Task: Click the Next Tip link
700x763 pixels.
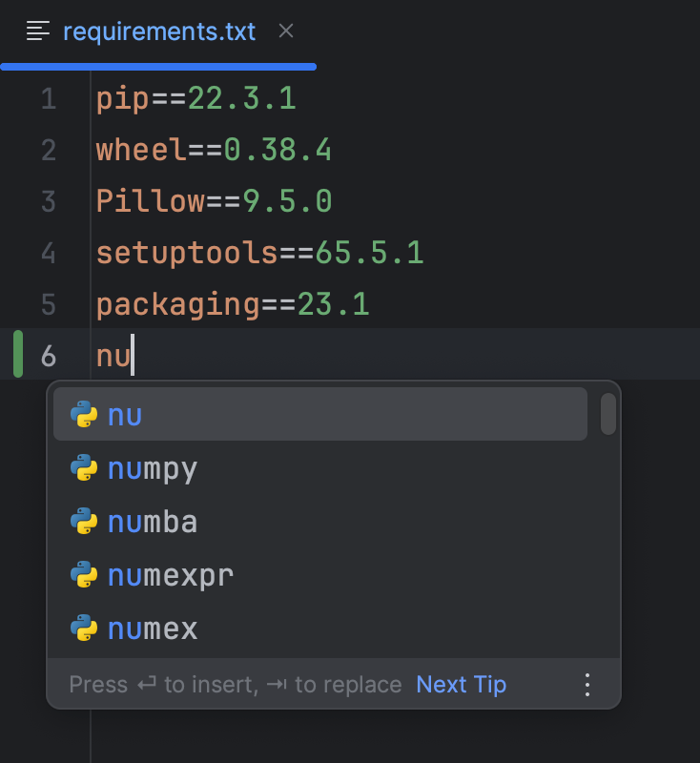Action: (461, 684)
